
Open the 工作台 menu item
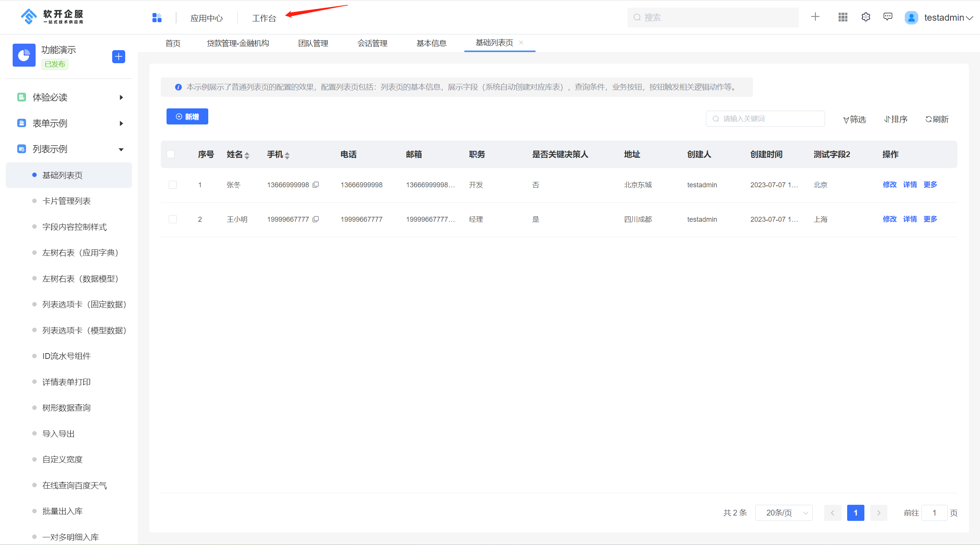click(x=264, y=18)
